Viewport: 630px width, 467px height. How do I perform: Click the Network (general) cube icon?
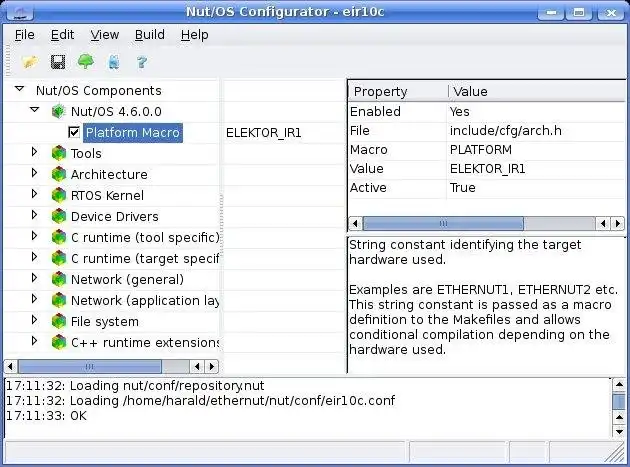click(x=59, y=279)
